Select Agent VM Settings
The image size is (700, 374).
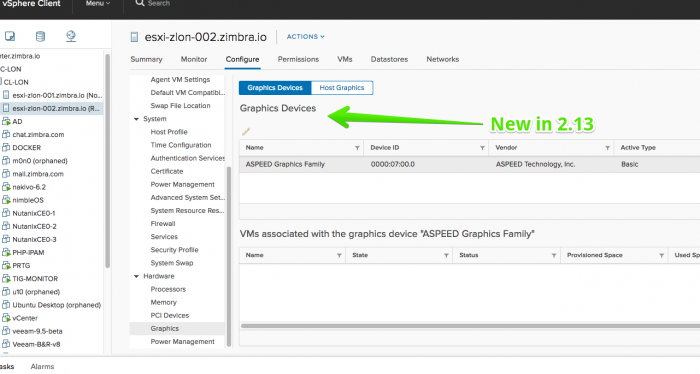click(x=180, y=79)
